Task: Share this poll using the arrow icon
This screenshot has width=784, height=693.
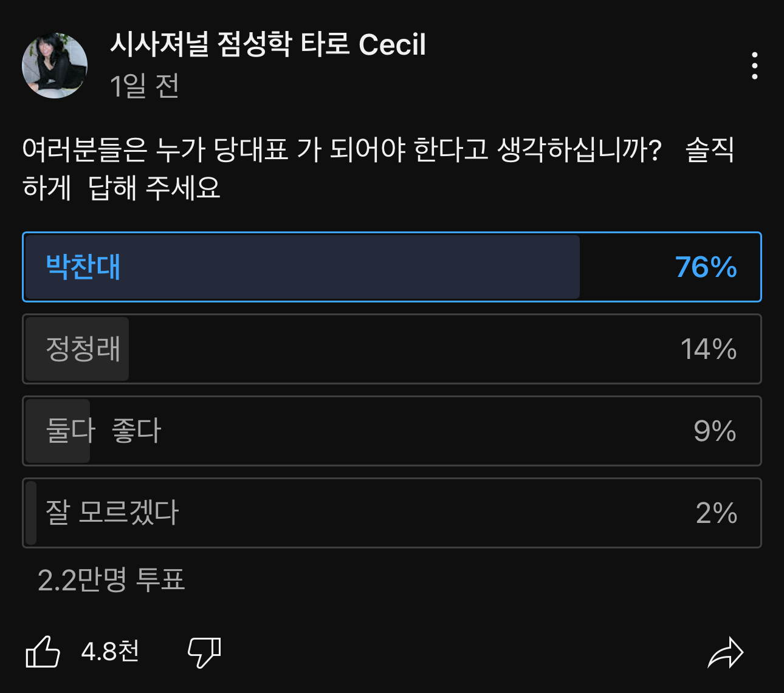Action: 726,653
